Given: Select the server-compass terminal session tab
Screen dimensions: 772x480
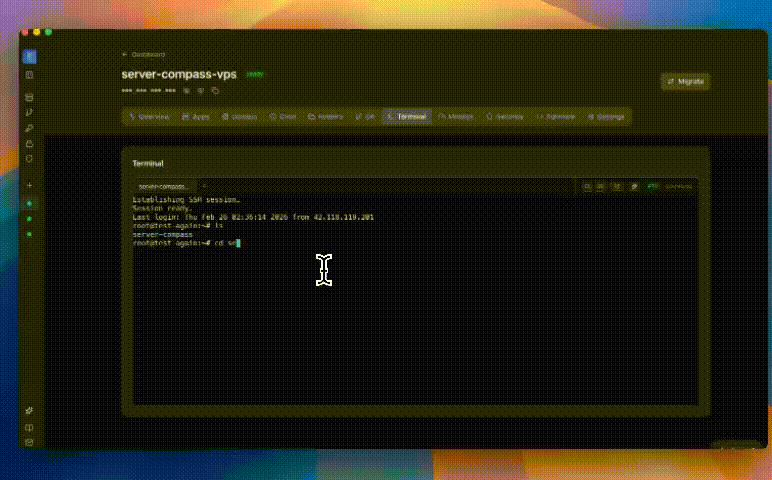Looking at the screenshot, I should [x=163, y=186].
